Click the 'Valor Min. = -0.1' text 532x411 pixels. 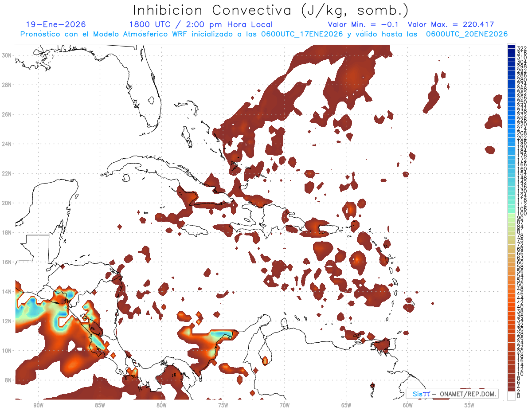[364, 24]
